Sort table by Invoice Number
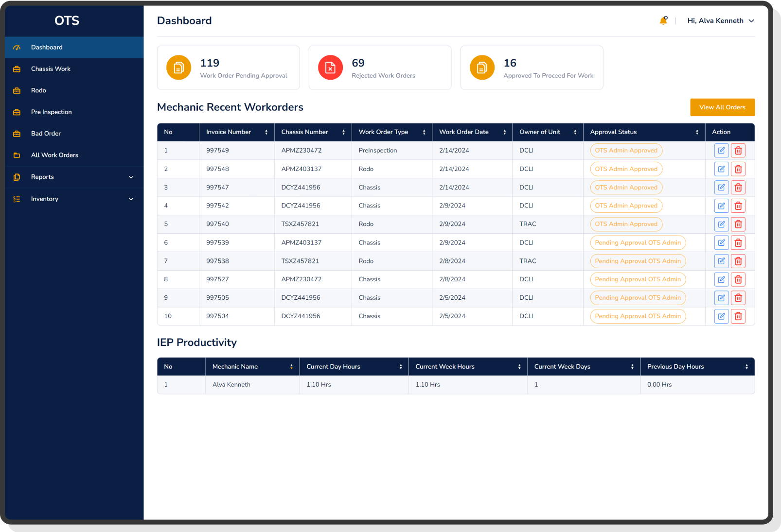 pos(266,132)
